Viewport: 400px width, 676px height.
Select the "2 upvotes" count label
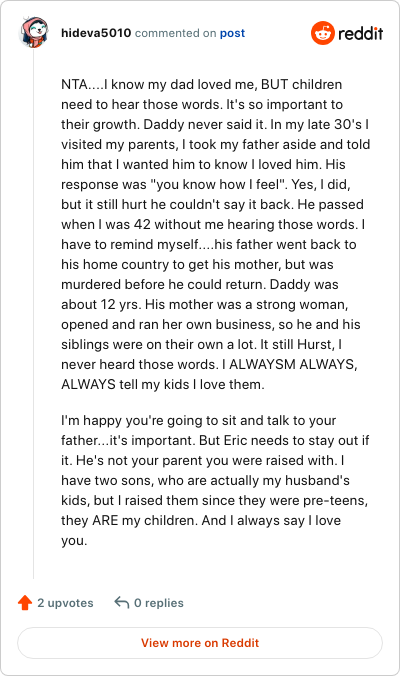click(66, 603)
